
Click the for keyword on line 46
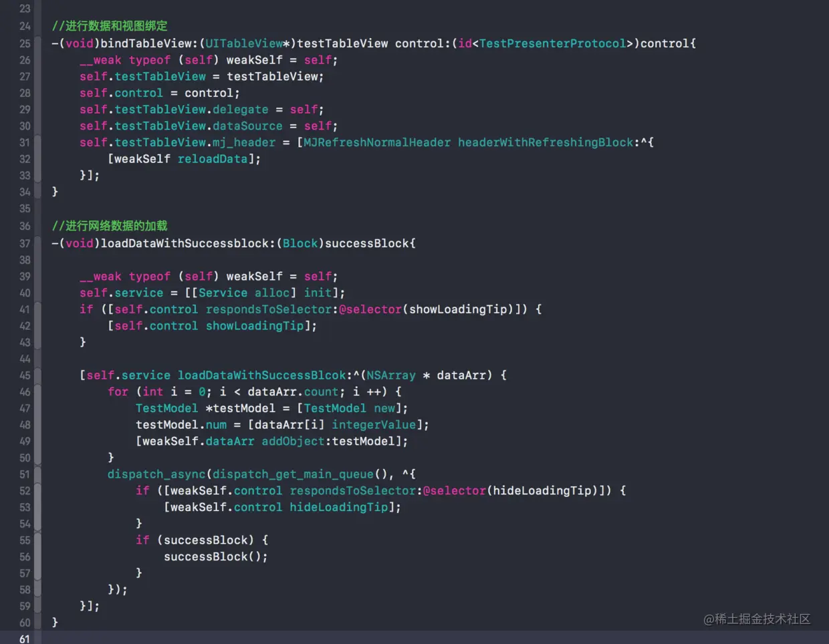click(x=118, y=392)
